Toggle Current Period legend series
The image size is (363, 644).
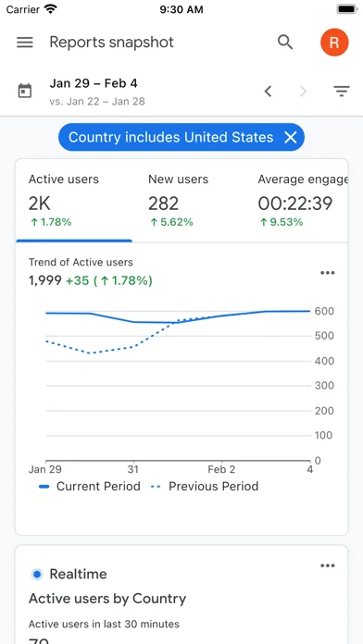tap(90, 487)
